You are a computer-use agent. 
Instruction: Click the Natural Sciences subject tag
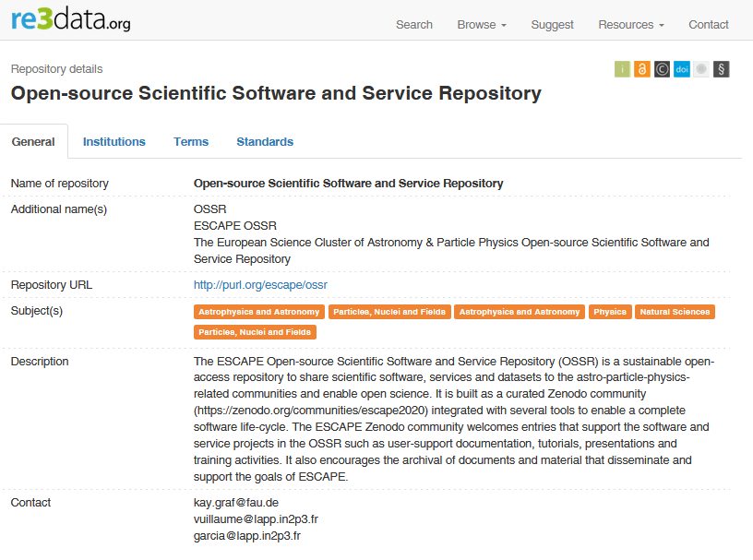click(676, 311)
